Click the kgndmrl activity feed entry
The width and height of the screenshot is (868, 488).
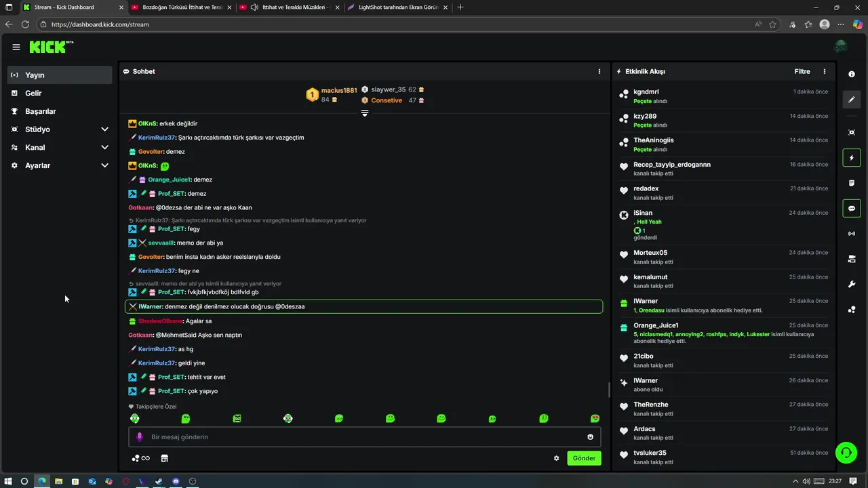pyautogui.click(x=725, y=96)
